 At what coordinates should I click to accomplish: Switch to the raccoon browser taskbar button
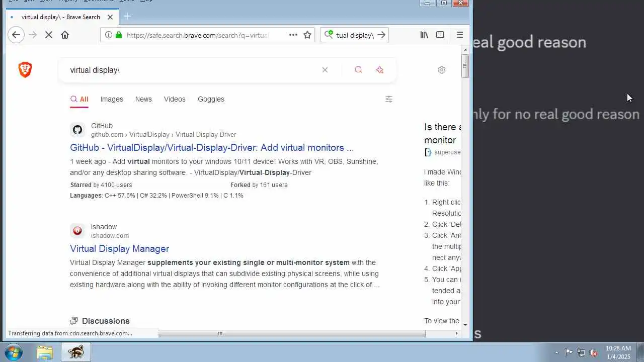[x=76, y=352]
